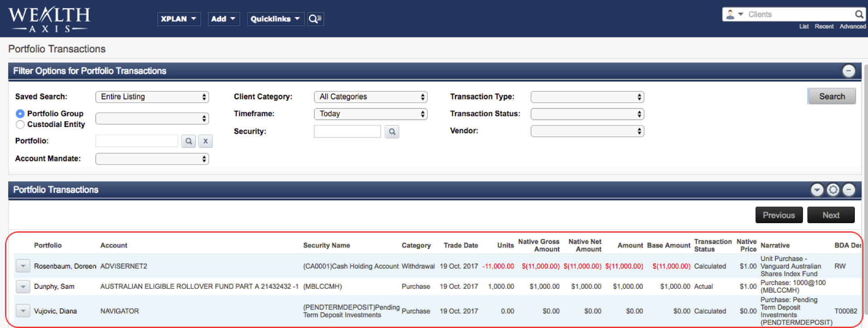Focus the Portfolio input field
This screenshot has height=328, width=868.
[137, 141]
